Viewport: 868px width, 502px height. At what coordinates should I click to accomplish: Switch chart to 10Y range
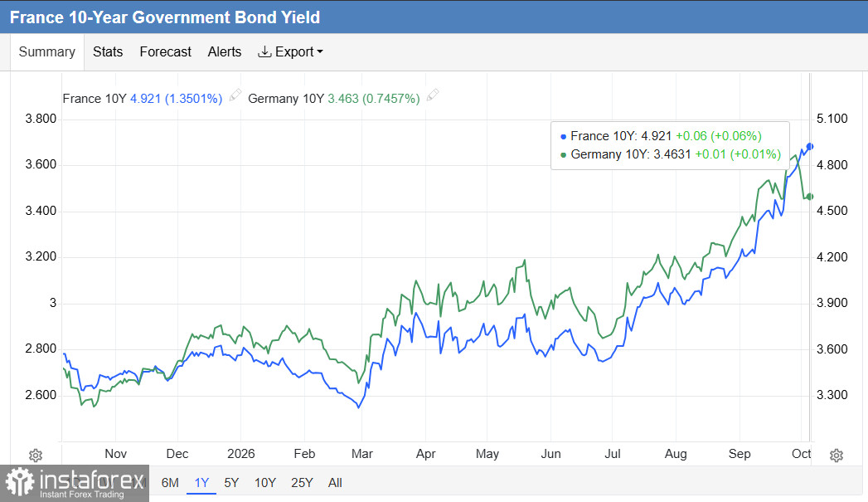pyautogui.click(x=265, y=483)
